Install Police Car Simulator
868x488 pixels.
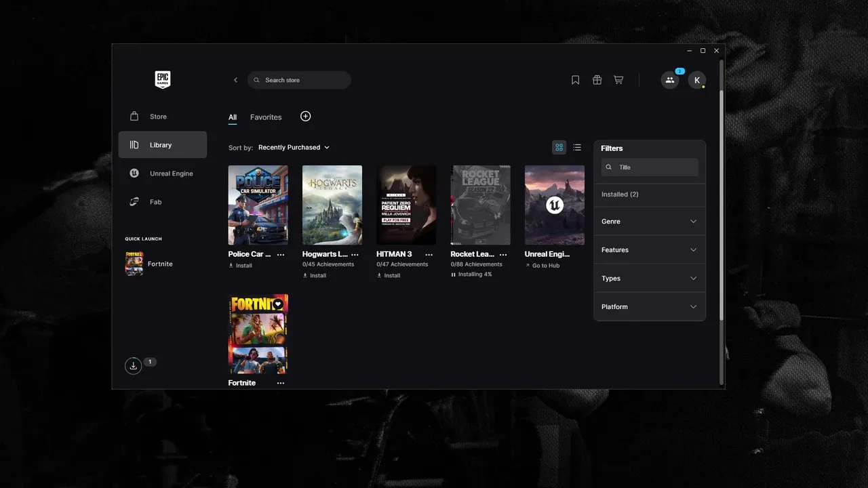click(240, 266)
